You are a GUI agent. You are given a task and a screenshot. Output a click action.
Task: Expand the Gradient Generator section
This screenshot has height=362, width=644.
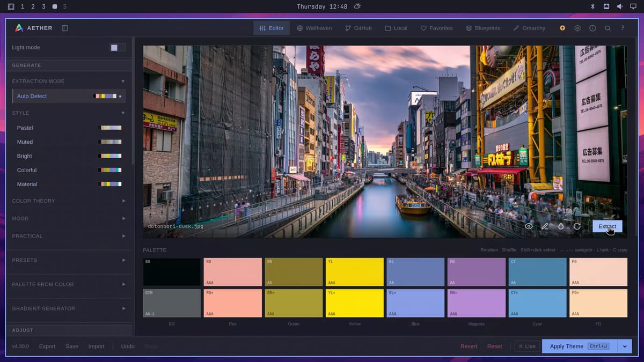click(x=69, y=308)
